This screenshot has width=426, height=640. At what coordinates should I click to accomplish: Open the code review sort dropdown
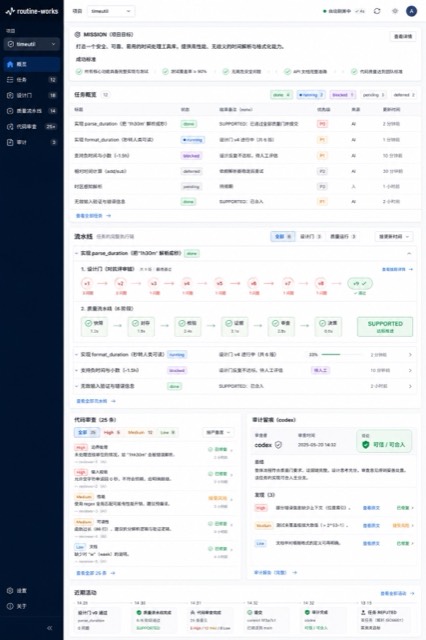219,432
